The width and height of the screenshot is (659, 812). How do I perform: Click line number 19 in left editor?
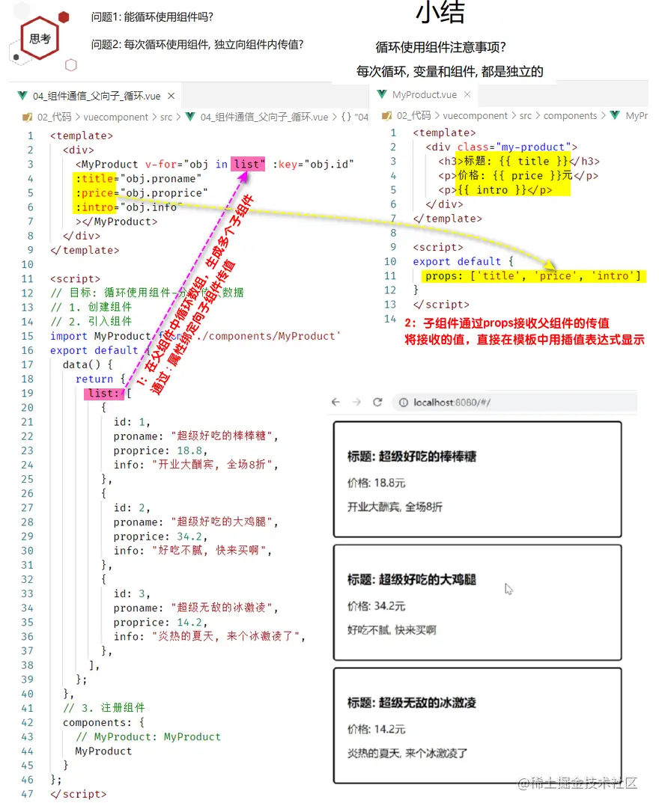click(x=27, y=394)
